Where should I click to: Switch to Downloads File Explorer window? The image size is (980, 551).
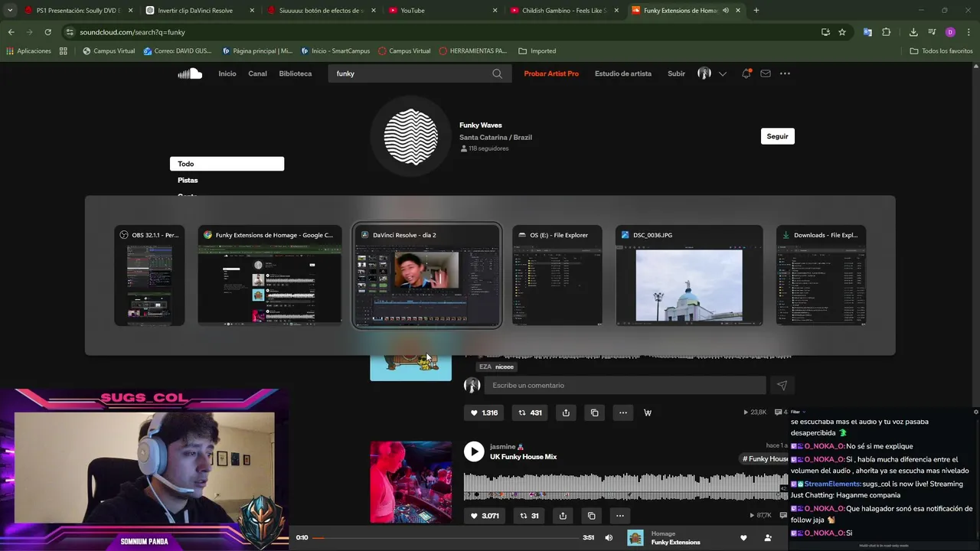[821, 275]
